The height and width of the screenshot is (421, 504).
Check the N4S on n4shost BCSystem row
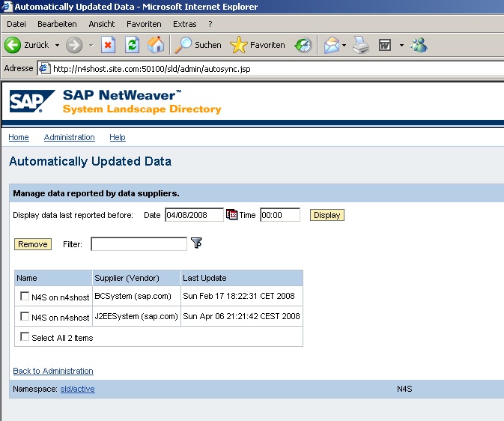(x=25, y=297)
